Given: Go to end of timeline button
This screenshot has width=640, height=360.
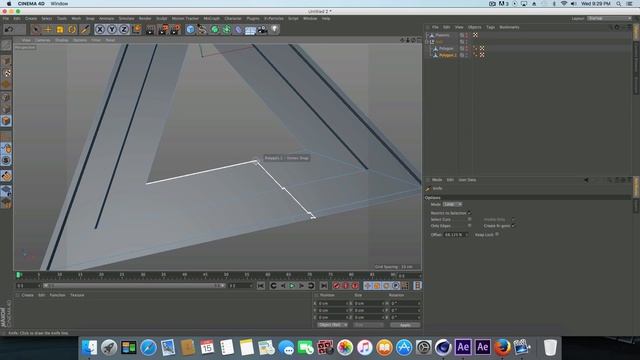Looking at the screenshot, I should 323,286.
